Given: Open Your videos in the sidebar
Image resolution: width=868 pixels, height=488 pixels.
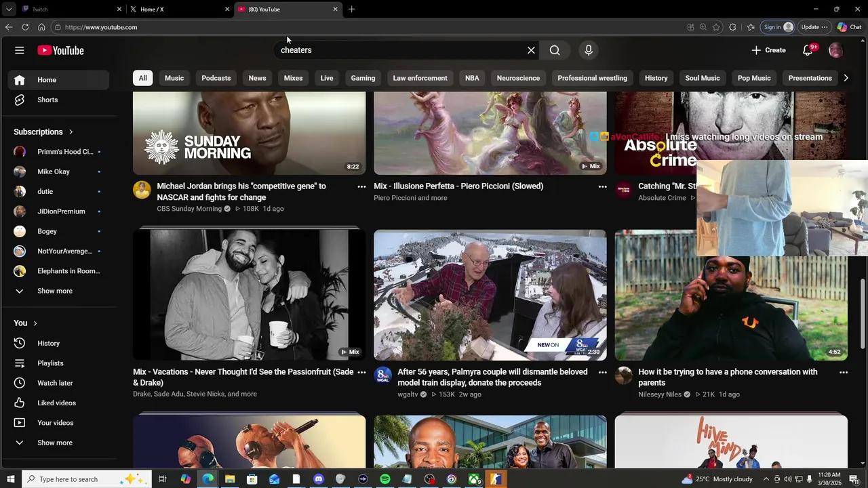Looking at the screenshot, I should click(58, 423).
